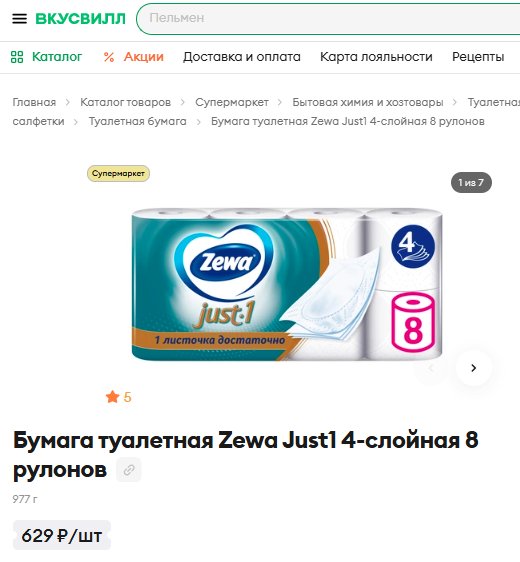Open Супермаркет breadcrumb link
This screenshot has height=562, width=520.
point(232,102)
